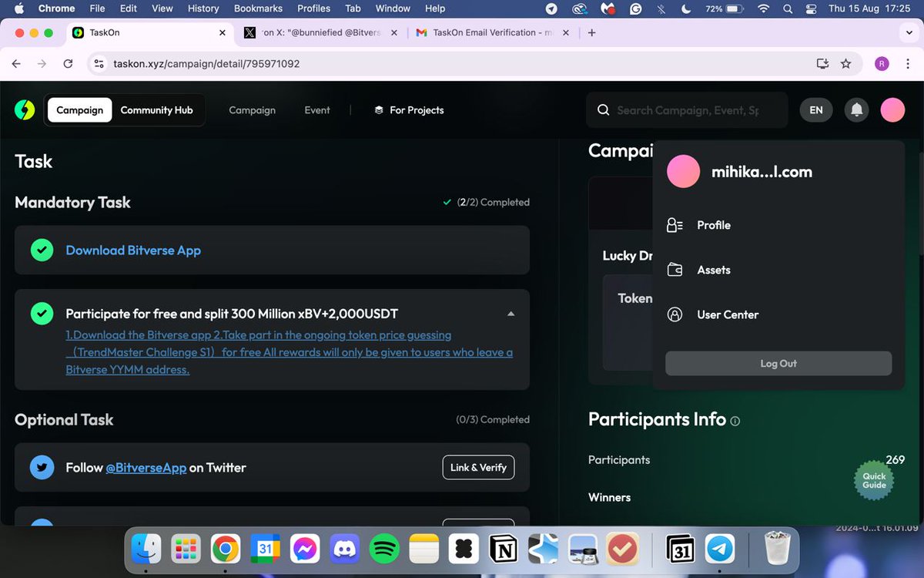924x578 pixels.
Task: Close the TaskOn browser tab
Action: pos(223,33)
